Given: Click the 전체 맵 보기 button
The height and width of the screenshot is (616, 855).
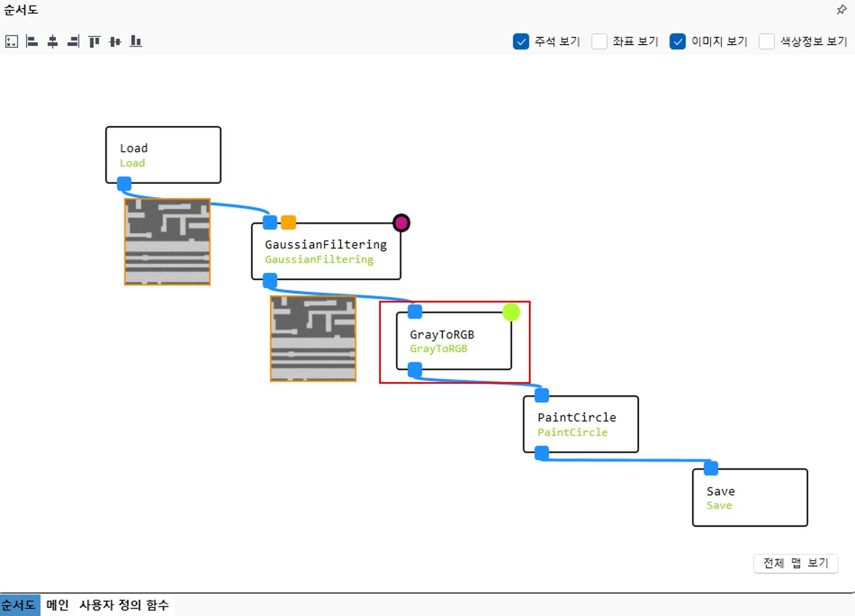Looking at the screenshot, I should 795,563.
